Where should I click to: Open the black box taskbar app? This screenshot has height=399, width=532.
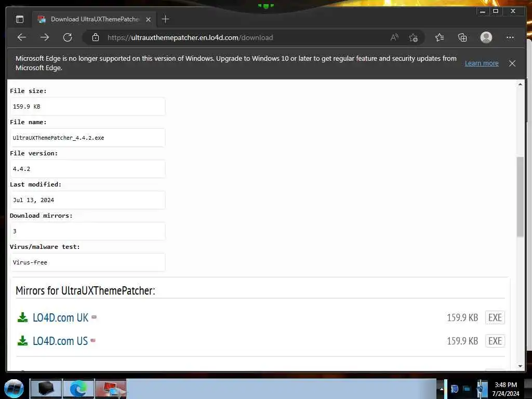(46, 389)
